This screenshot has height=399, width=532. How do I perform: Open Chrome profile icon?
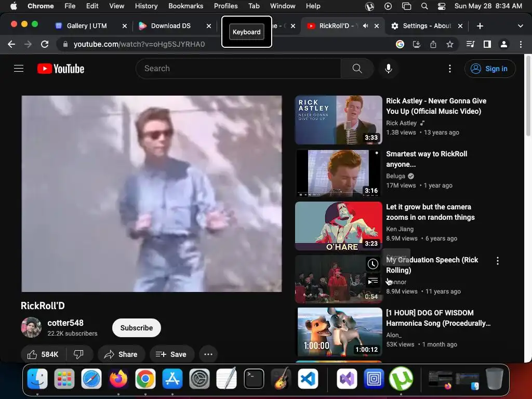tap(504, 44)
